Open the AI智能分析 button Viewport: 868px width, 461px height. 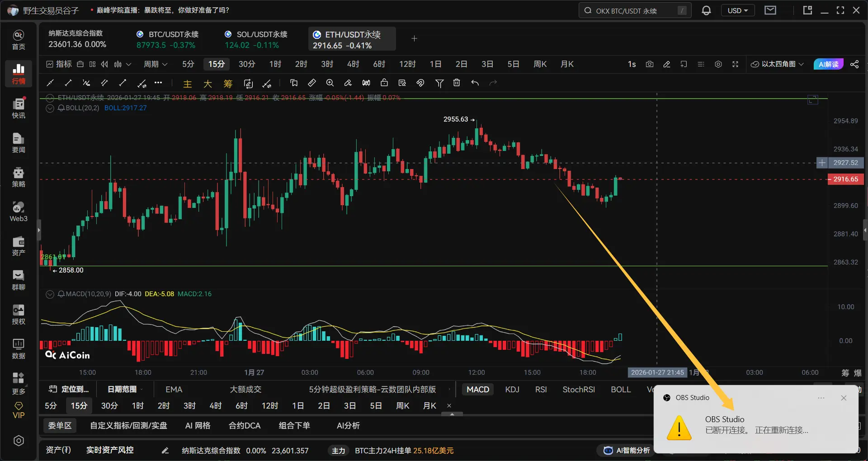coord(627,450)
